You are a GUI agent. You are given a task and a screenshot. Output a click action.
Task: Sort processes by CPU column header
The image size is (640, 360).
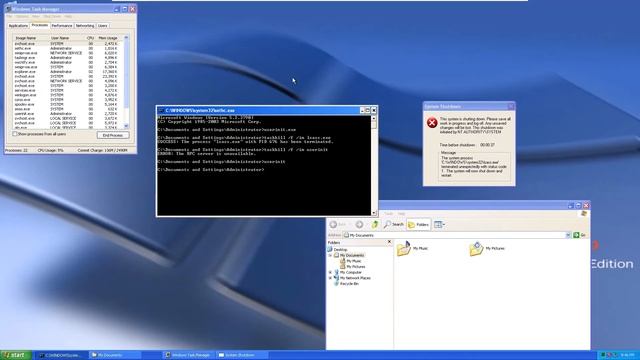coord(90,38)
